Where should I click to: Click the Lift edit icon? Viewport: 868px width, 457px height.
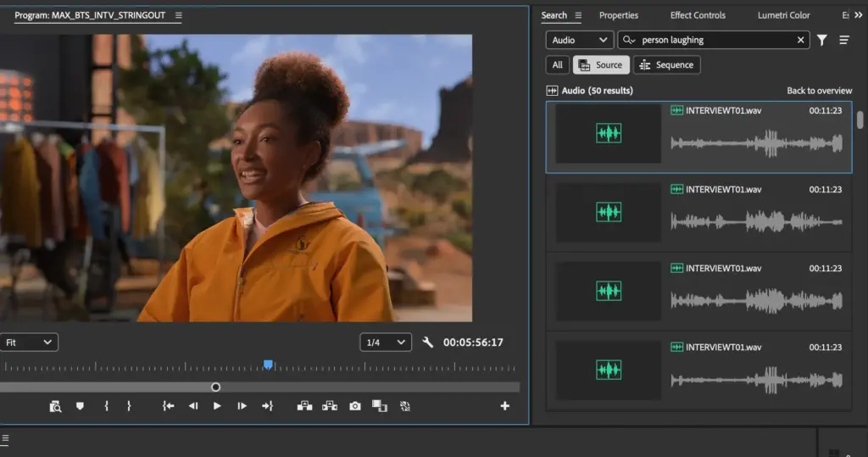click(x=304, y=406)
